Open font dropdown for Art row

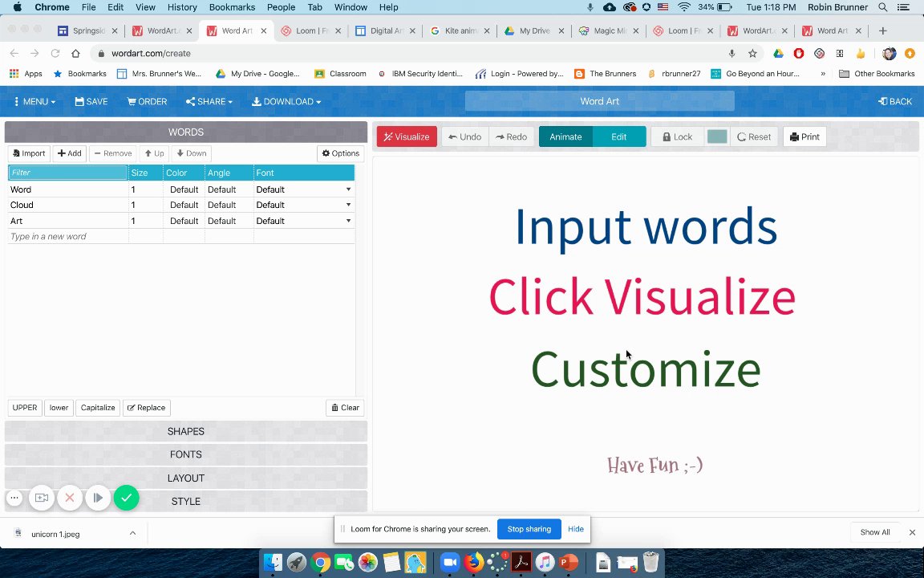pos(348,221)
